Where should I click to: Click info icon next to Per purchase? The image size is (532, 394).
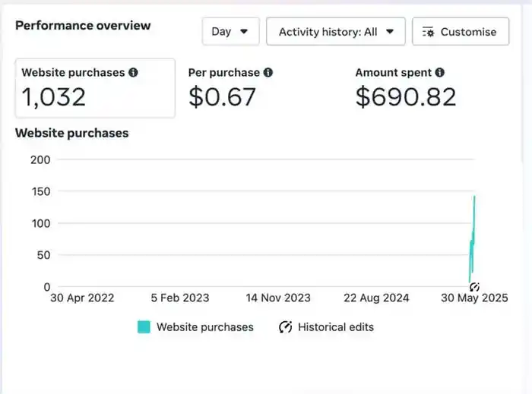point(268,72)
